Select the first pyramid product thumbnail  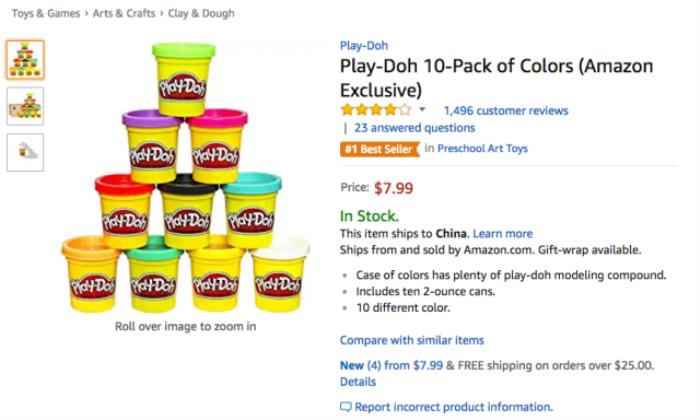25,61
